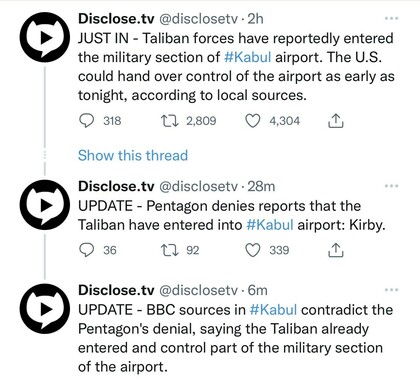
Task: Share the JUST IN tweet
Action: [x=336, y=121]
